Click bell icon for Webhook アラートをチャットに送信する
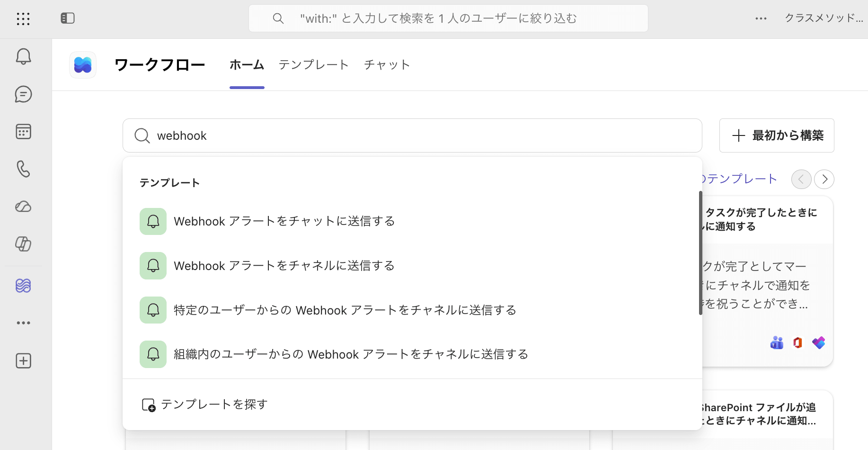This screenshot has width=868, height=450. tap(153, 221)
